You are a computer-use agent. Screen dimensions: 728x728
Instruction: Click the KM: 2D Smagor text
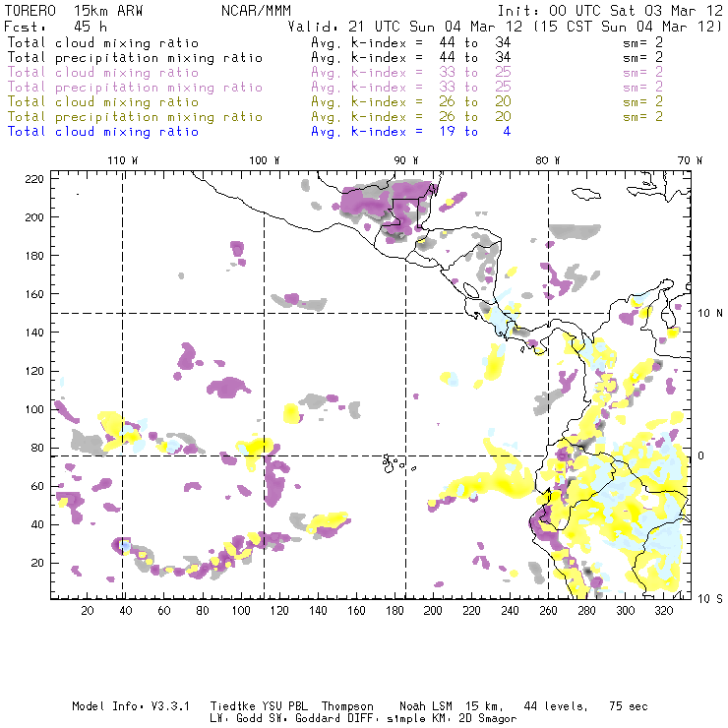(473, 719)
